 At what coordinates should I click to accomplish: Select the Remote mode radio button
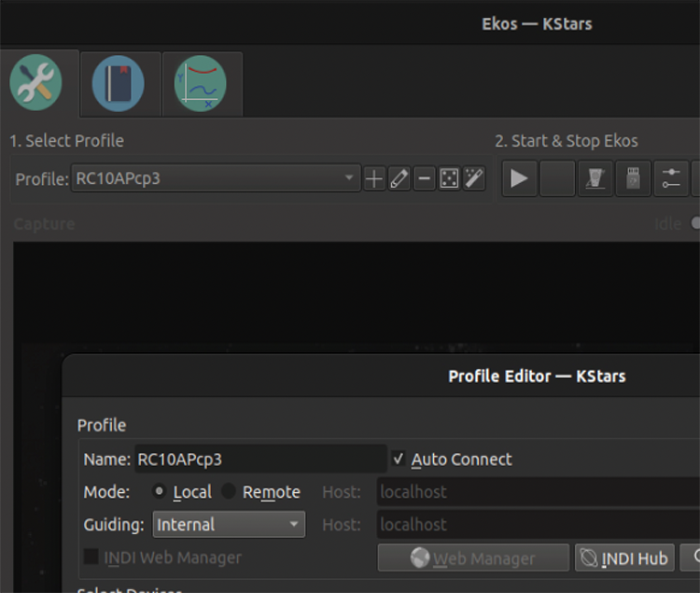[x=230, y=492]
